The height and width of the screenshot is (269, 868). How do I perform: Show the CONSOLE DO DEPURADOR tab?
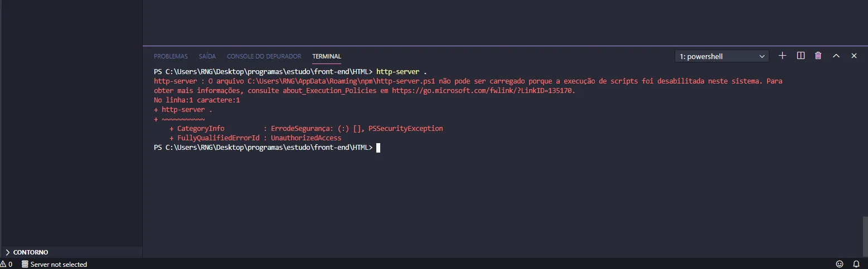click(x=264, y=56)
